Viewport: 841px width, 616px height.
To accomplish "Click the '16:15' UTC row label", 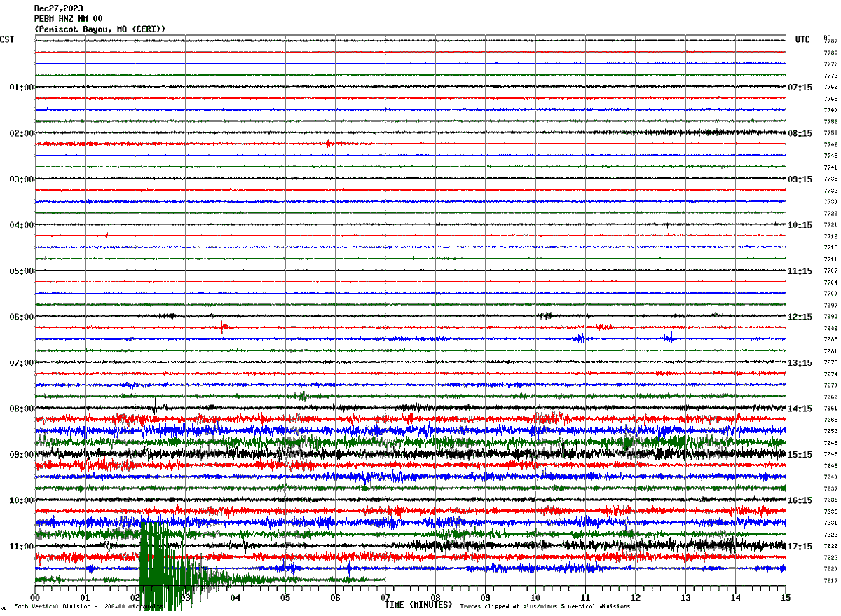I will (x=800, y=500).
